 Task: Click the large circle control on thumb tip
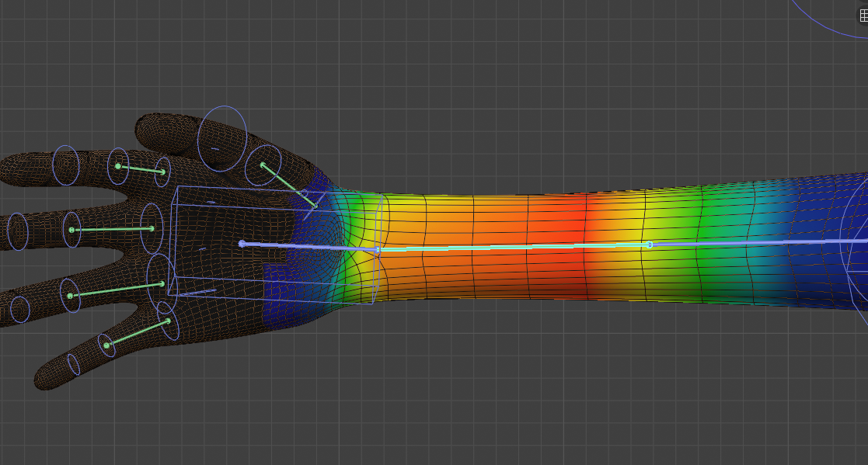click(x=221, y=139)
